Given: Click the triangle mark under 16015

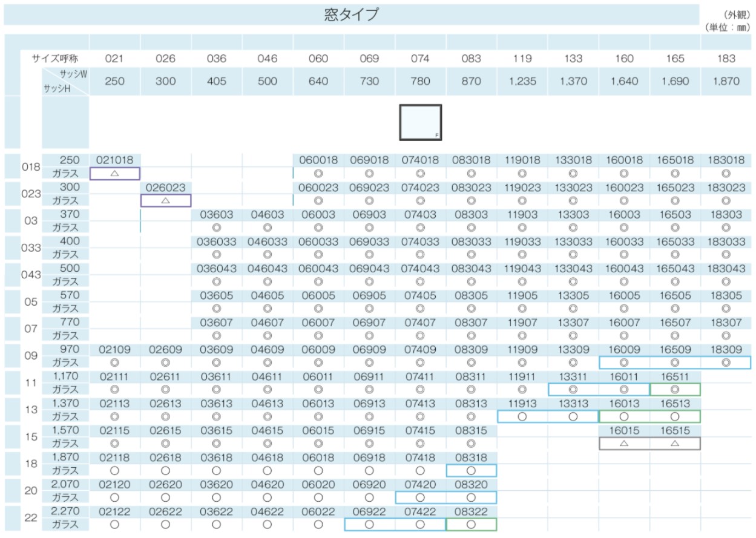Looking at the screenshot, I should (x=624, y=443).
